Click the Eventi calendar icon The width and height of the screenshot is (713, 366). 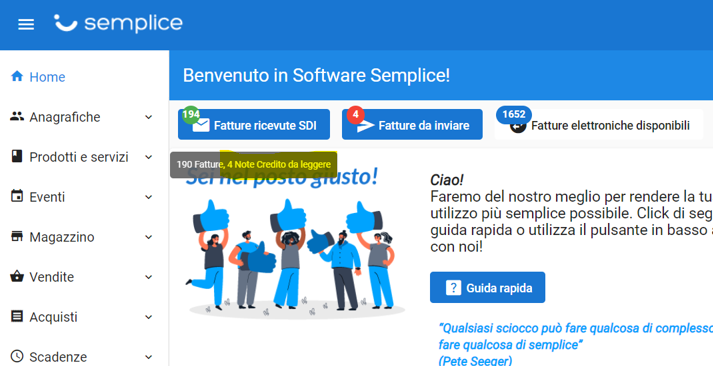[x=17, y=196]
